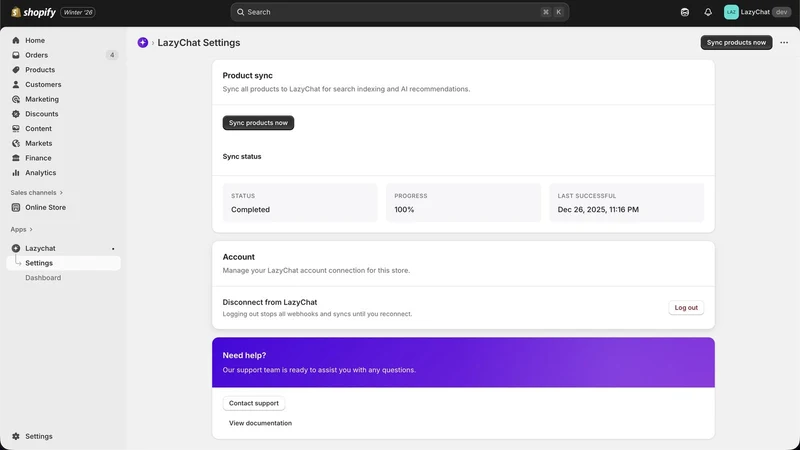The height and width of the screenshot is (450, 800).
Task: Click the Finance bank icon
Action: (x=16, y=158)
